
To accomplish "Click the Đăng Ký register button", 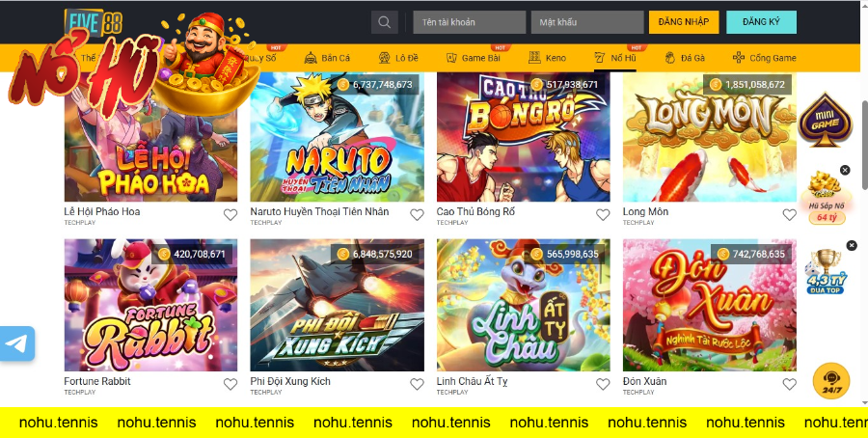I will pyautogui.click(x=761, y=22).
